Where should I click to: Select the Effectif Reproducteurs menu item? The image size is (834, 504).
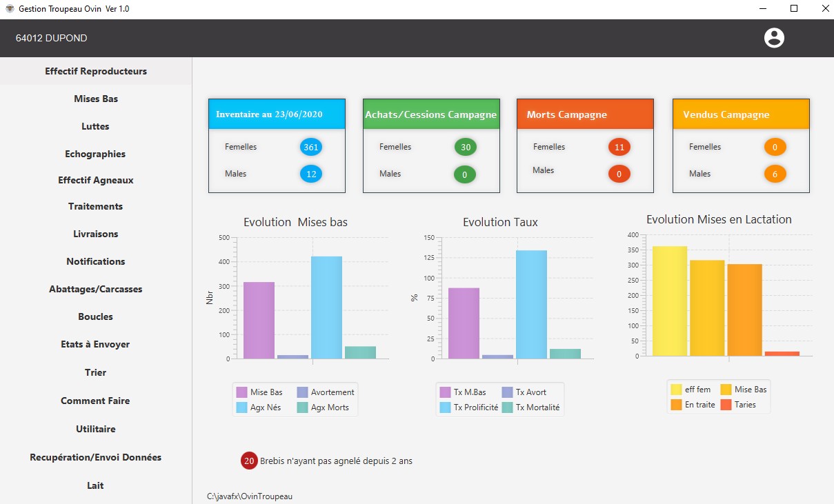(96, 71)
